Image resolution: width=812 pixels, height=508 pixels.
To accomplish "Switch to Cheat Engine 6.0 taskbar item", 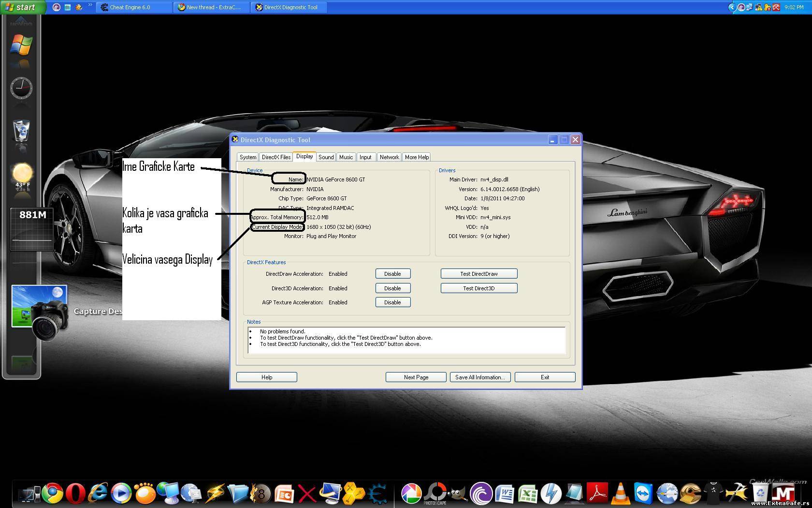I will click(134, 7).
